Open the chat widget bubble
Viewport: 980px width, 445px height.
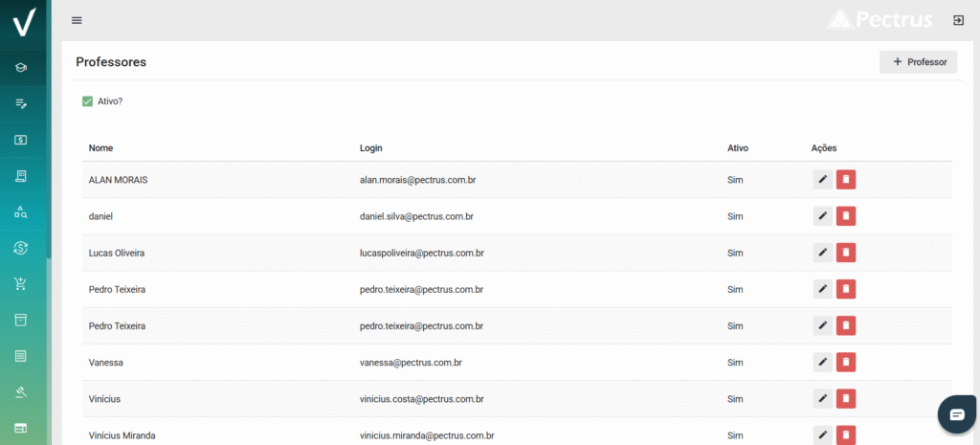(957, 413)
